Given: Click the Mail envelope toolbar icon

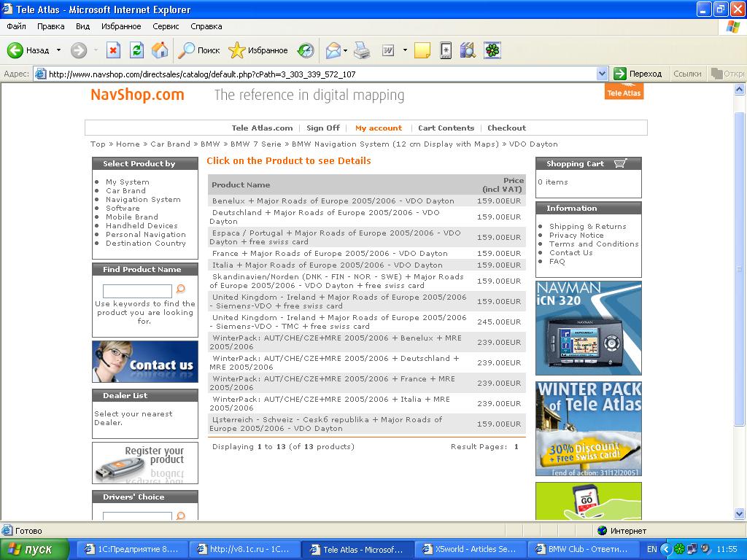Looking at the screenshot, I should click(x=333, y=50).
